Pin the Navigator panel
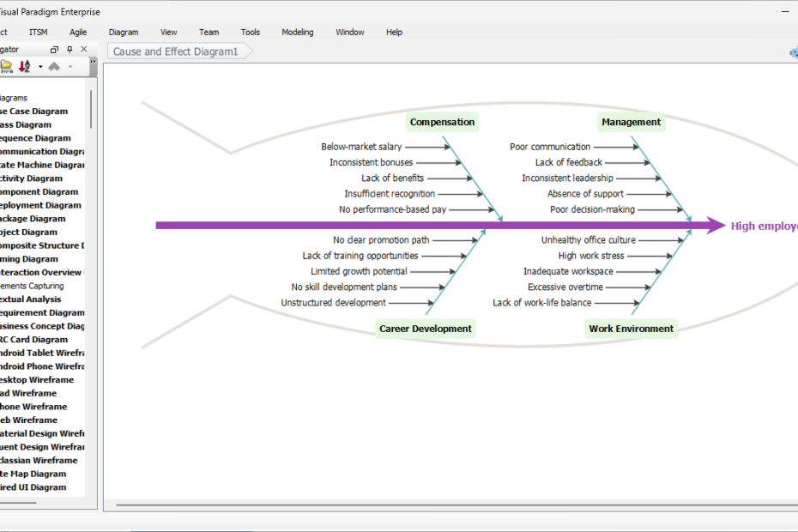 coord(70,49)
